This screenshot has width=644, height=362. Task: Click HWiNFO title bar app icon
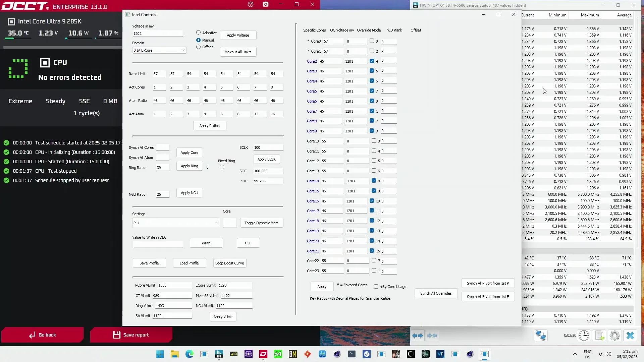(416, 5)
